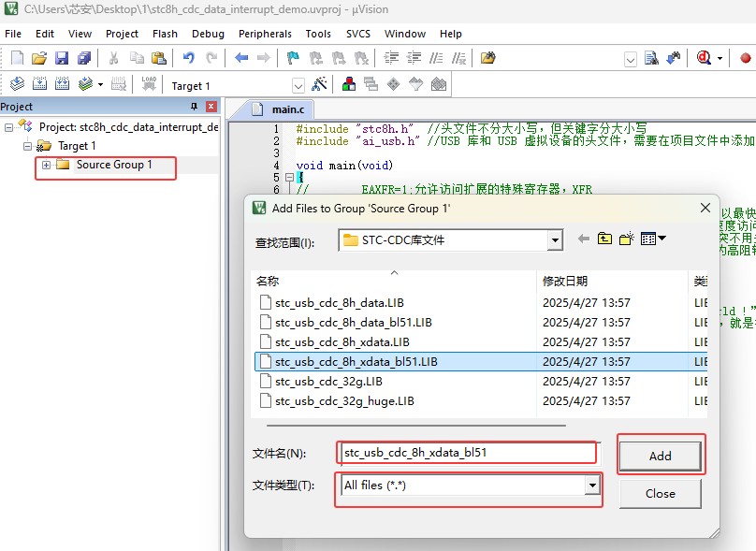Image resolution: width=756 pixels, height=551 pixels.
Task: Click the Paste clipboard icon
Action: tap(159, 58)
